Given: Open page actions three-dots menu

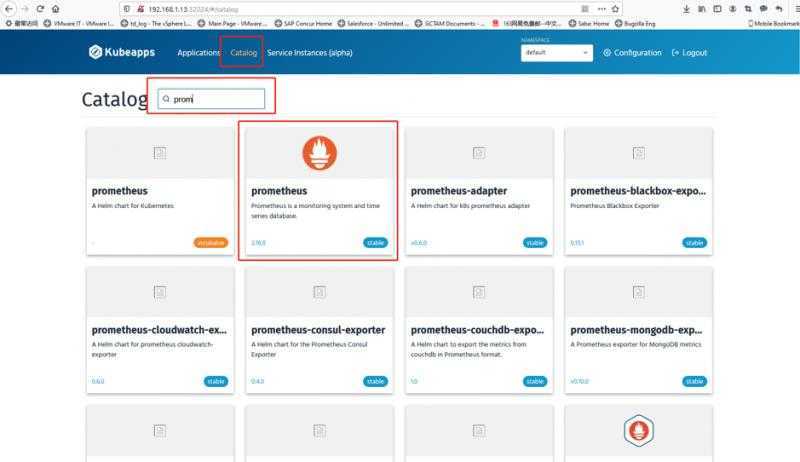Looking at the screenshot, I should coord(602,9).
